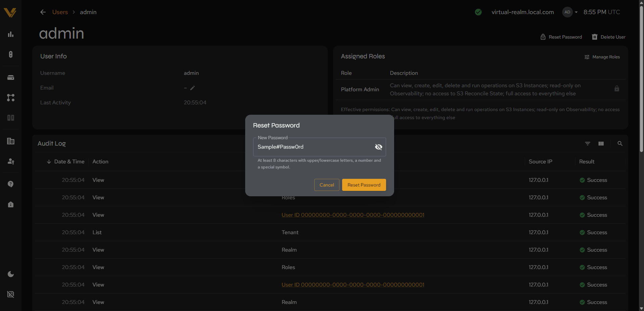The image size is (644, 311).
Task: Cancel the Reset Password dialog
Action: click(x=327, y=185)
